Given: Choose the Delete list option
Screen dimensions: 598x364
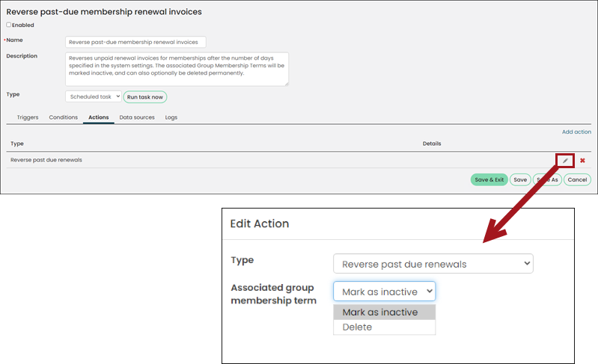Looking at the screenshot, I should [385, 327].
